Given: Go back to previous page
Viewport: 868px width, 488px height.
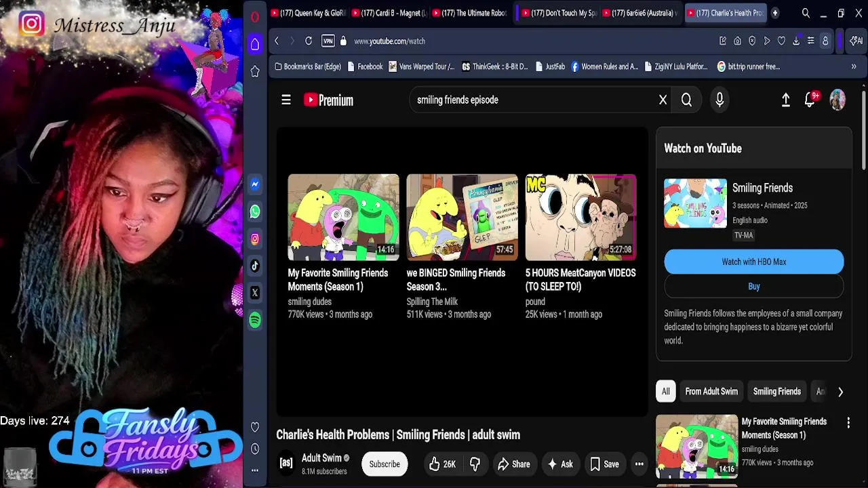Looking at the screenshot, I should point(277,41).
